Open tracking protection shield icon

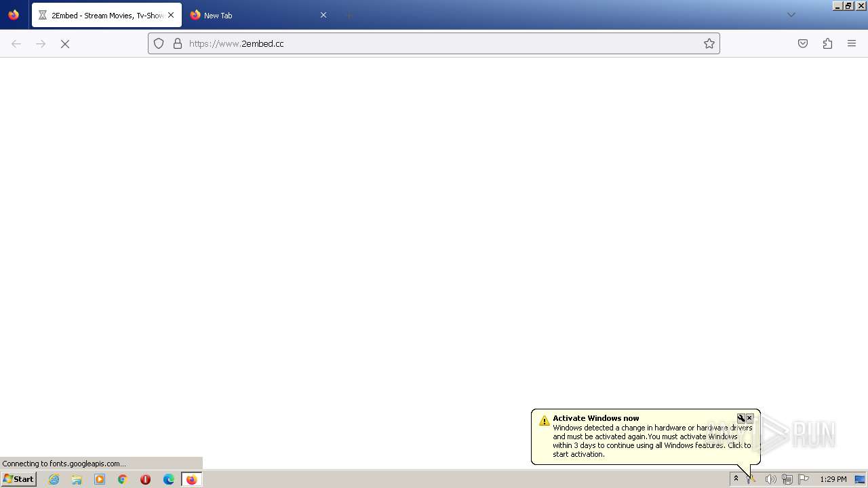click(159, 43)
